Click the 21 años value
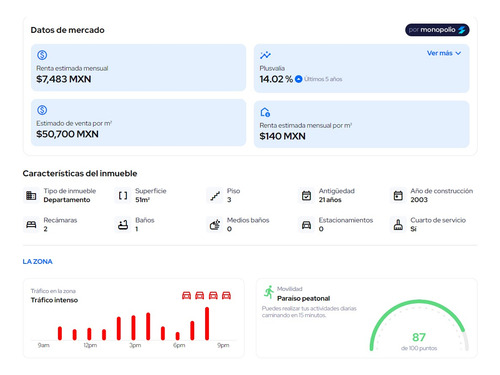This screenshot has height=375, width=500. [330, 200]
